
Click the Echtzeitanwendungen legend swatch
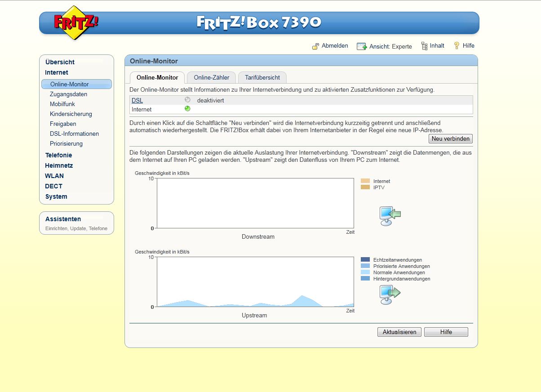[365, 259]
